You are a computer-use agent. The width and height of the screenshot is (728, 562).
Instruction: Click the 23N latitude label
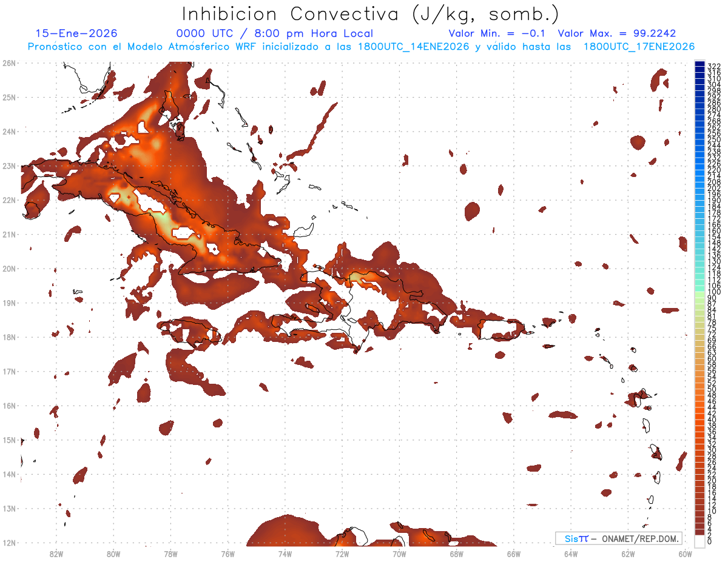click(8, 166)
